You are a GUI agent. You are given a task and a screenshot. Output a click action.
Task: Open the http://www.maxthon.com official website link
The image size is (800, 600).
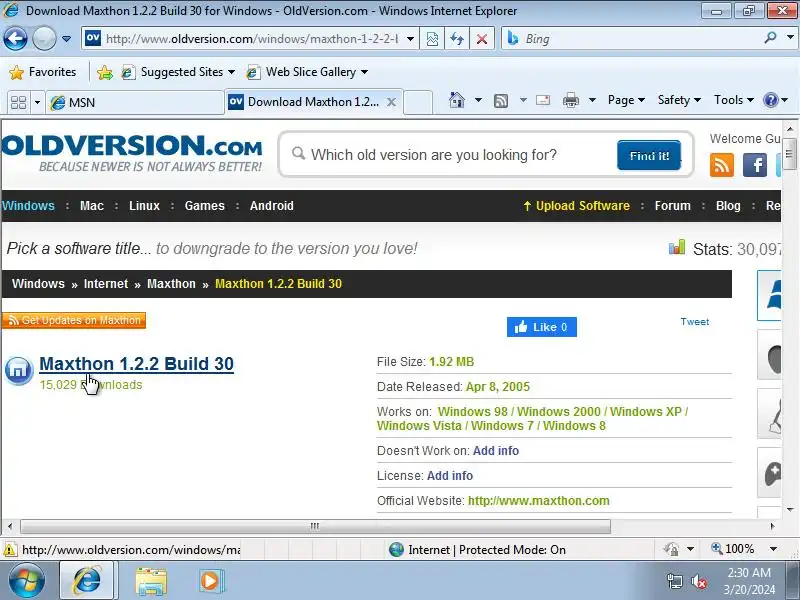coord(538,501)
